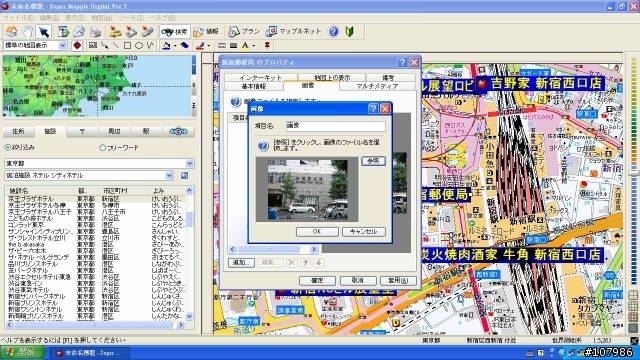Screen dimensions: 640x360
Task: Select the hand pan tool
Action: [27, 31]
